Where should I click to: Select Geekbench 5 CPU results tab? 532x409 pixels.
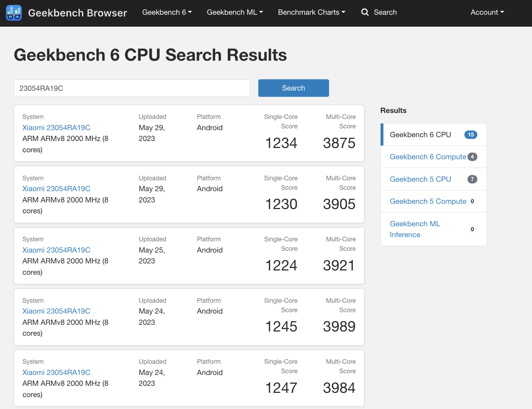(434, 179)
